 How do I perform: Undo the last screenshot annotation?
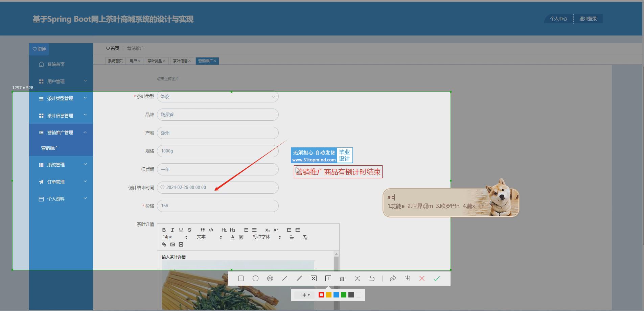[372, 279]
